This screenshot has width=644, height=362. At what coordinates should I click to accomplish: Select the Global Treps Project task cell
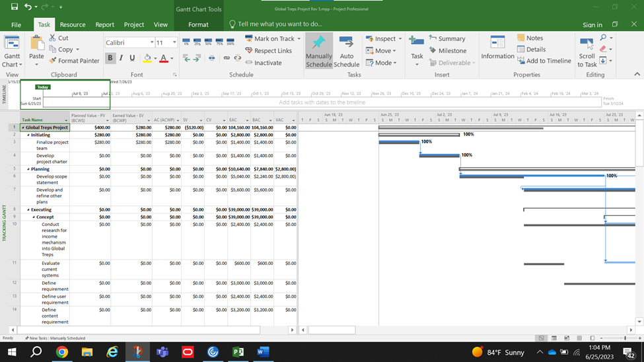tap(45, 127)
